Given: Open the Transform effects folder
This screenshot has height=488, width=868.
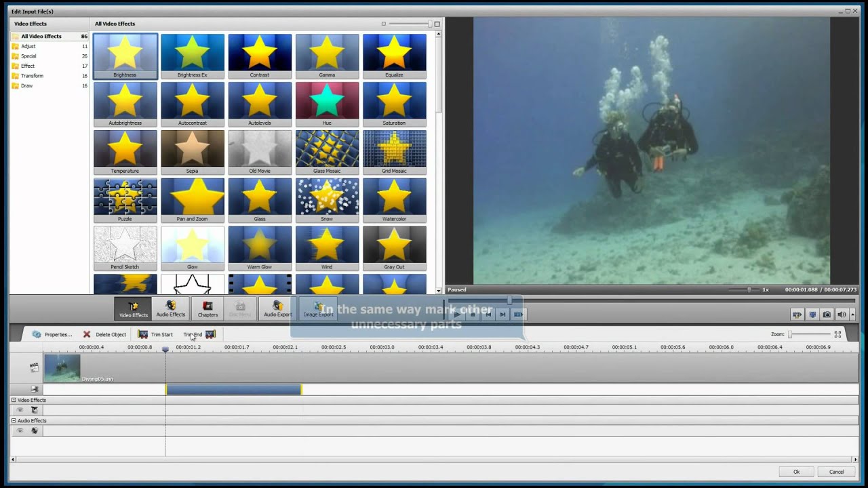Looking at the screenshot, I should click(50, 76).
